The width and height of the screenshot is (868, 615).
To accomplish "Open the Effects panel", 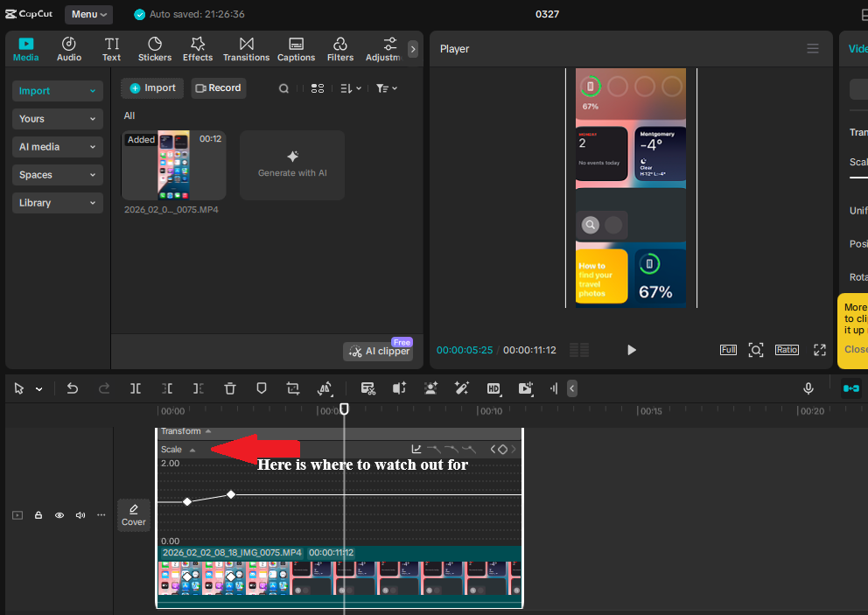I will (198, 49).
